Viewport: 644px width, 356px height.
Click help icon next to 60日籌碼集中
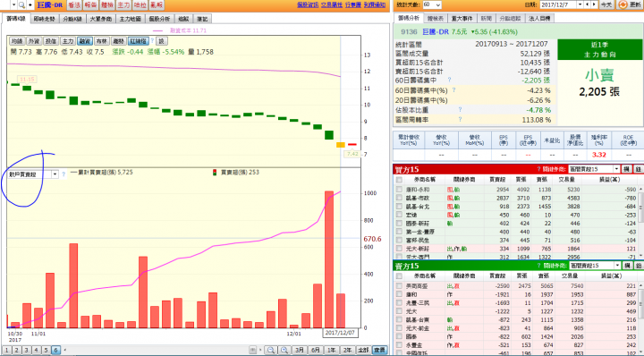point(449,81)
